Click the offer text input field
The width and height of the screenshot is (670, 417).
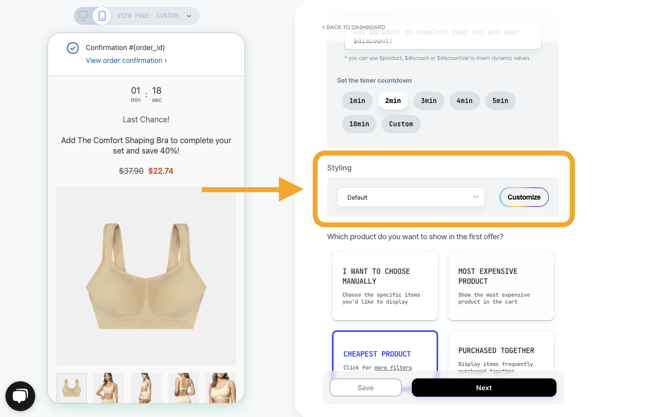point(443,36)
